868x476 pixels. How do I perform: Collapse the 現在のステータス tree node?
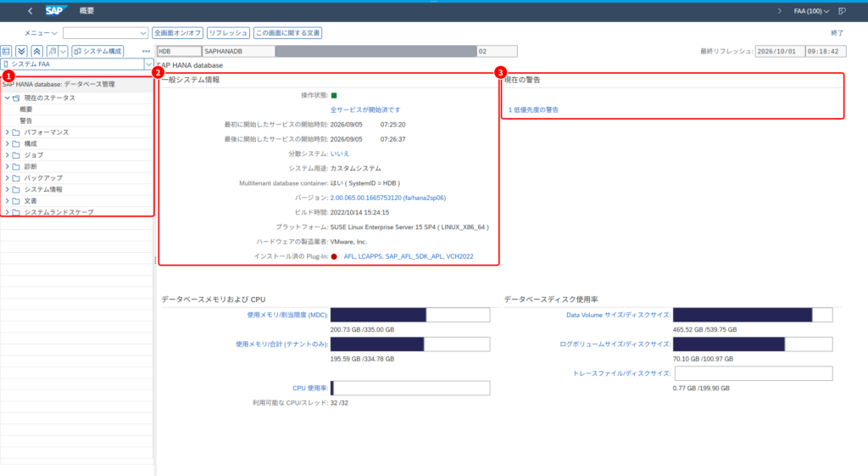click(7, 98)
